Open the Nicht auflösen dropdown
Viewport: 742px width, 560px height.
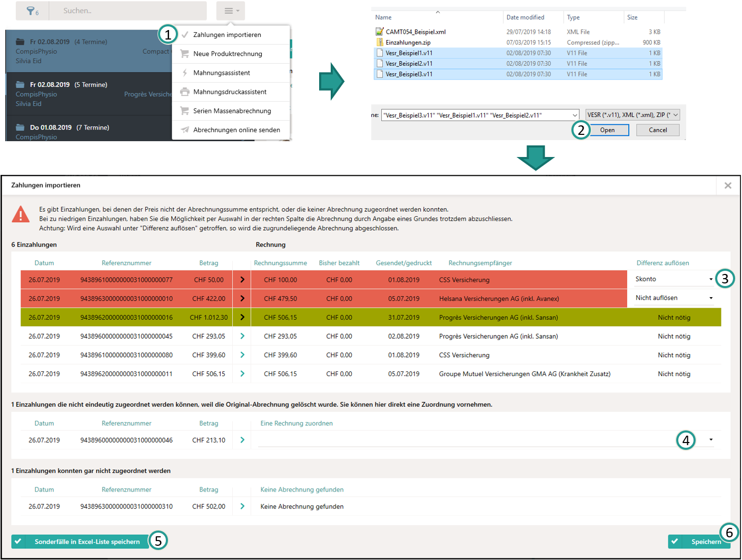pyautogui.click(x=674, y=298)
